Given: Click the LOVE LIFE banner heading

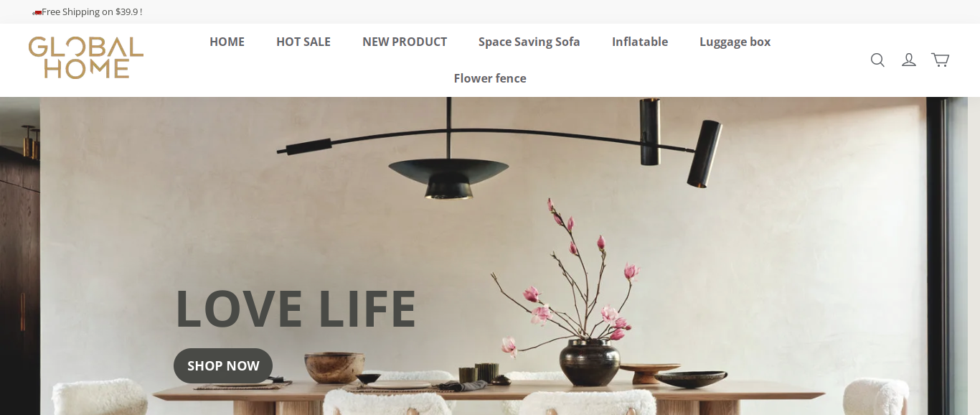Looking at the screenshot, I should (296, 309).
